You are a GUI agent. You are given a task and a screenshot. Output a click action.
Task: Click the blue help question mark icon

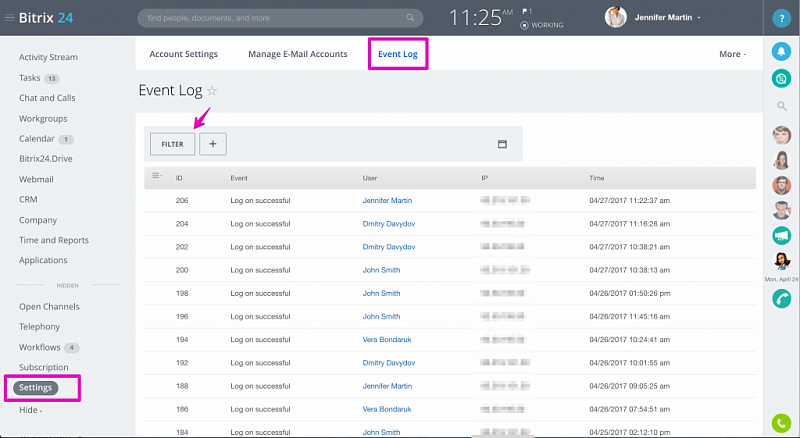click(782, 18)
